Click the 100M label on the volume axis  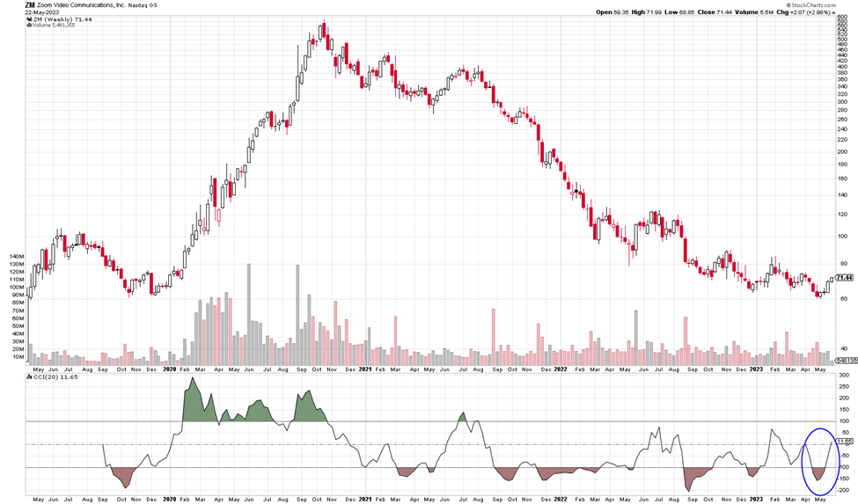coord(17,287)
